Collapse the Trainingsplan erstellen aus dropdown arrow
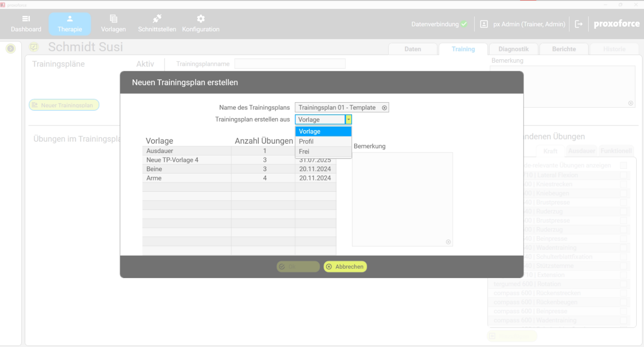Screen dimensions: 644x347 [x=349, y=120]
